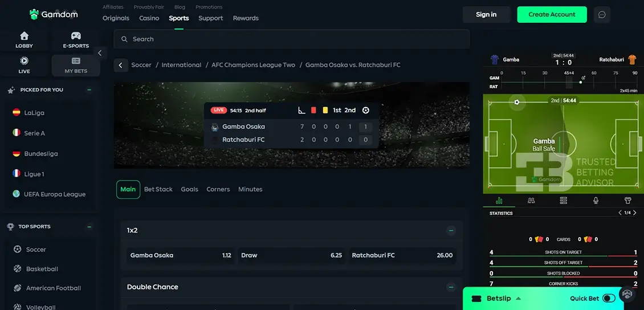Click the red card icon in scoreboard
Viewport: 644px width, 310px height.
pos(314,110)
